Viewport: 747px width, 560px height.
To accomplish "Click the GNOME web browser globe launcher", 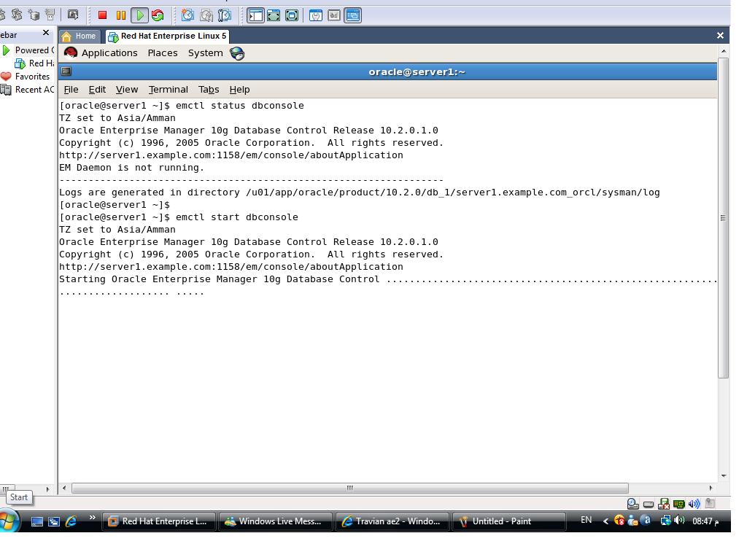I will point(237,53).
